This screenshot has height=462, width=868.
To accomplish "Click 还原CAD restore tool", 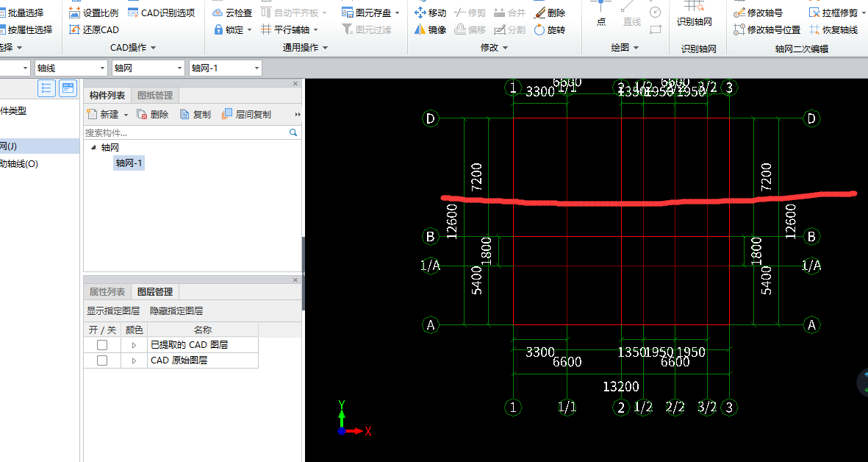I will pyautogui.click(x=93, y=30).
